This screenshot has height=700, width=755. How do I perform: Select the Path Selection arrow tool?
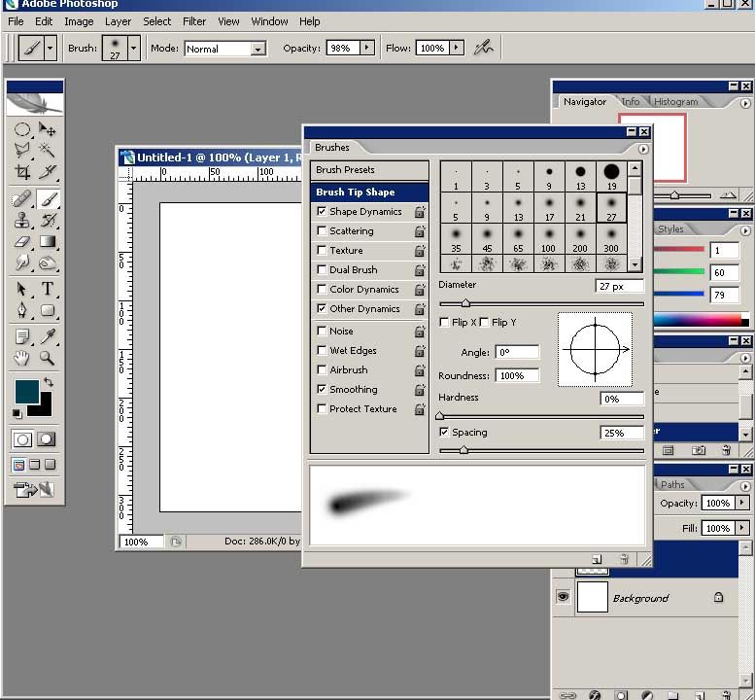pos(21,289)
